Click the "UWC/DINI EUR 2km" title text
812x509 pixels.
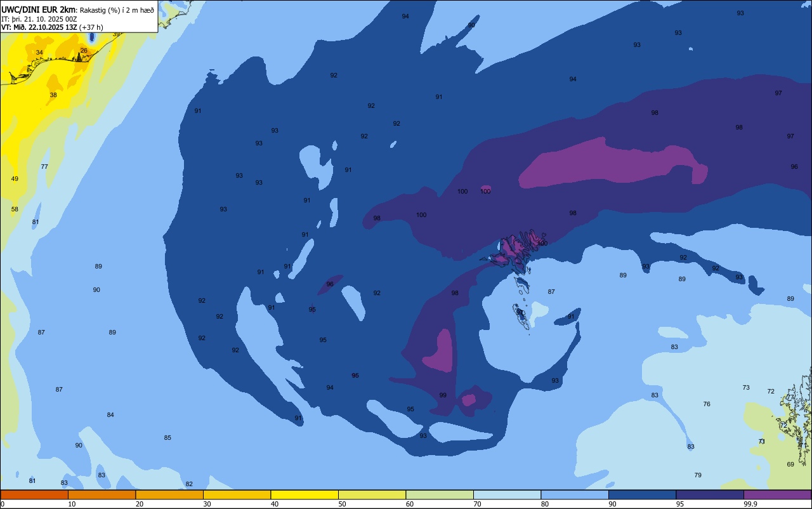tap(38, 10)
